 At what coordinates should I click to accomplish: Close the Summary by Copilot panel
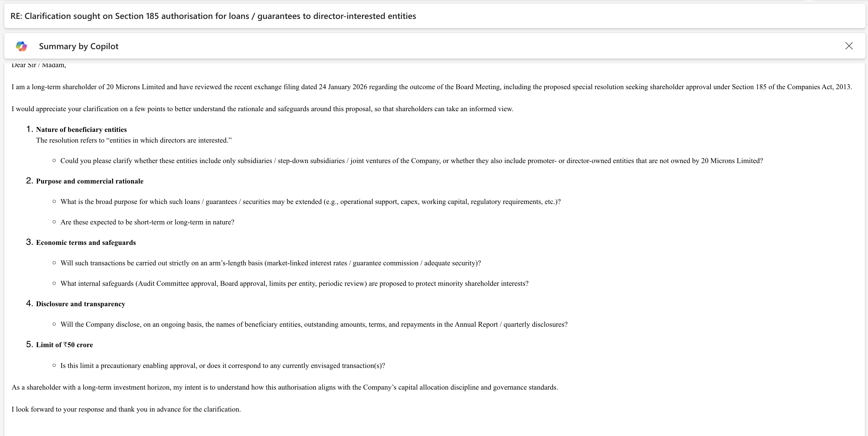[x=849, y=46]
